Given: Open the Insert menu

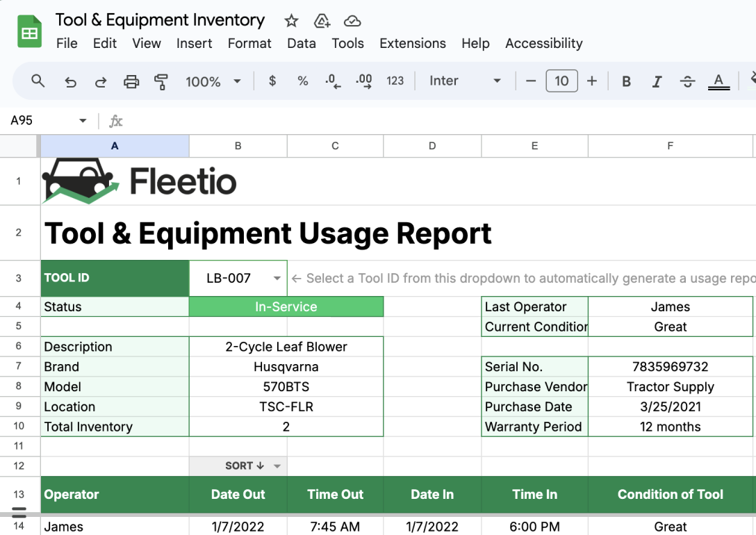Looking at the screenshot, I should (x=195, y=43).
